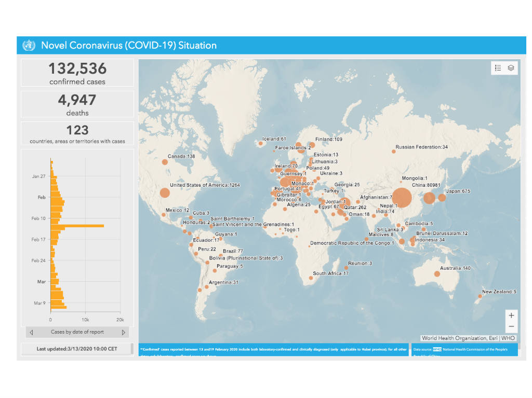Select the United States case bubble
The width and height of the screenshot is (532, 398).
point(165,193)
